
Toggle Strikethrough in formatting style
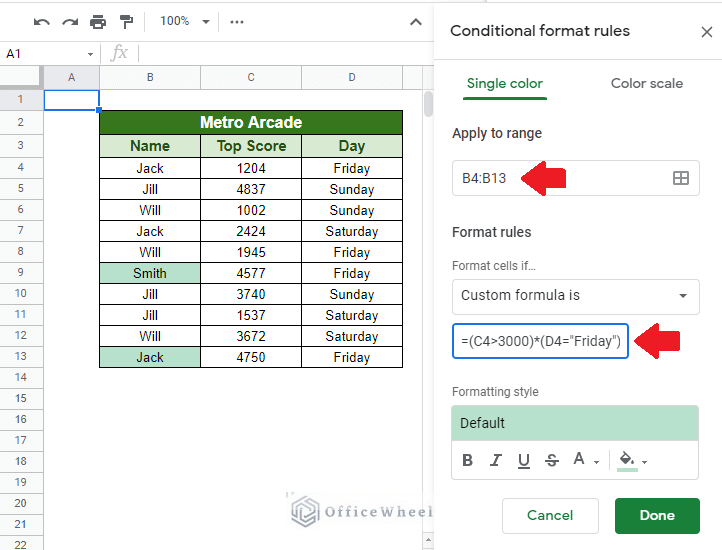(552, 460)
